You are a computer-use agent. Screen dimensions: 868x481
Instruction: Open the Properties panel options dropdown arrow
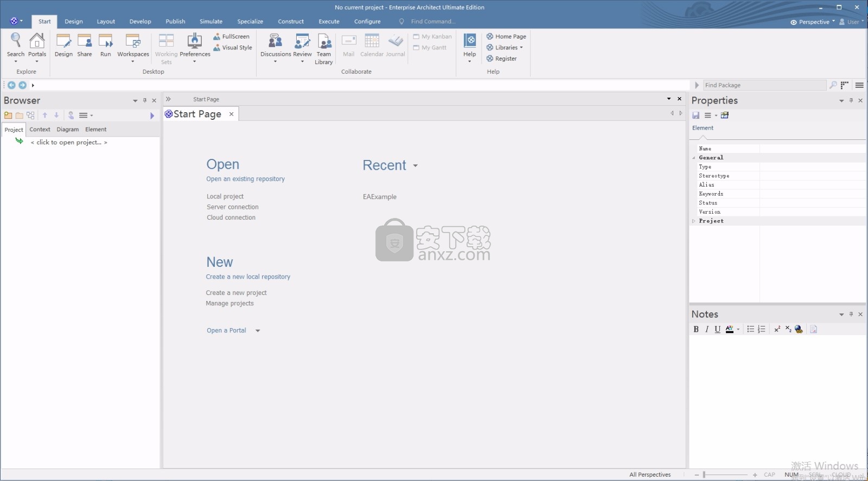(x=841, y=101)
